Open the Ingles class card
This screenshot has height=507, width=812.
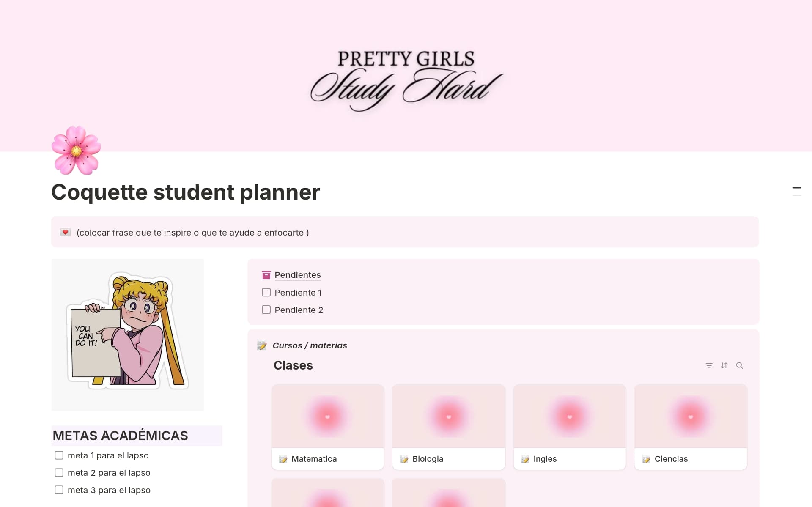[569, 427]
